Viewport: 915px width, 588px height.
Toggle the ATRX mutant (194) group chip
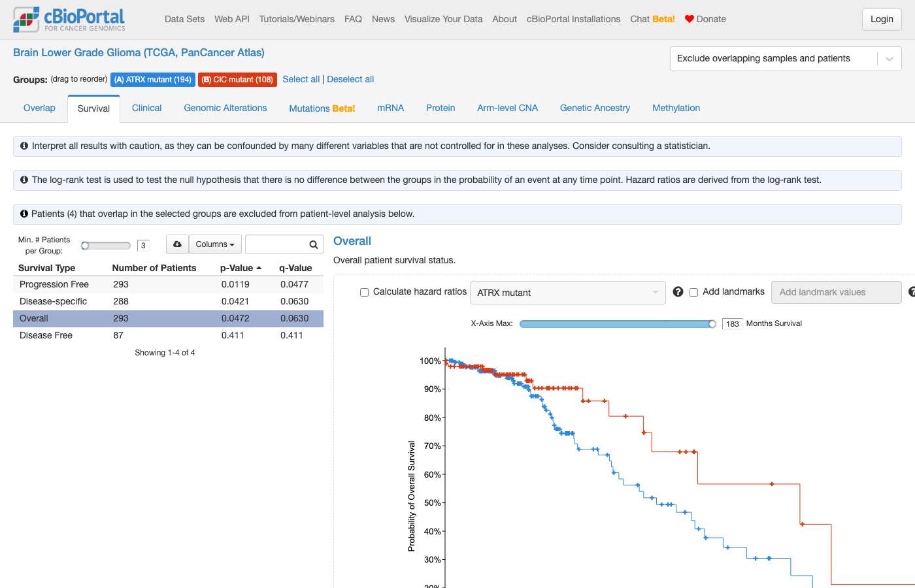click(153, 80)
